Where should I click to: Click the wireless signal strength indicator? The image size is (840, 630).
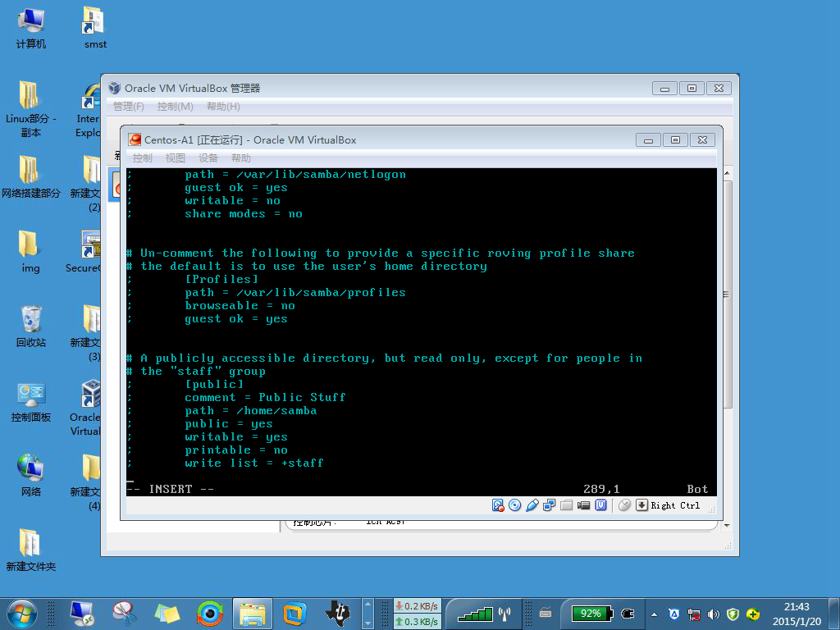point(475,614)
